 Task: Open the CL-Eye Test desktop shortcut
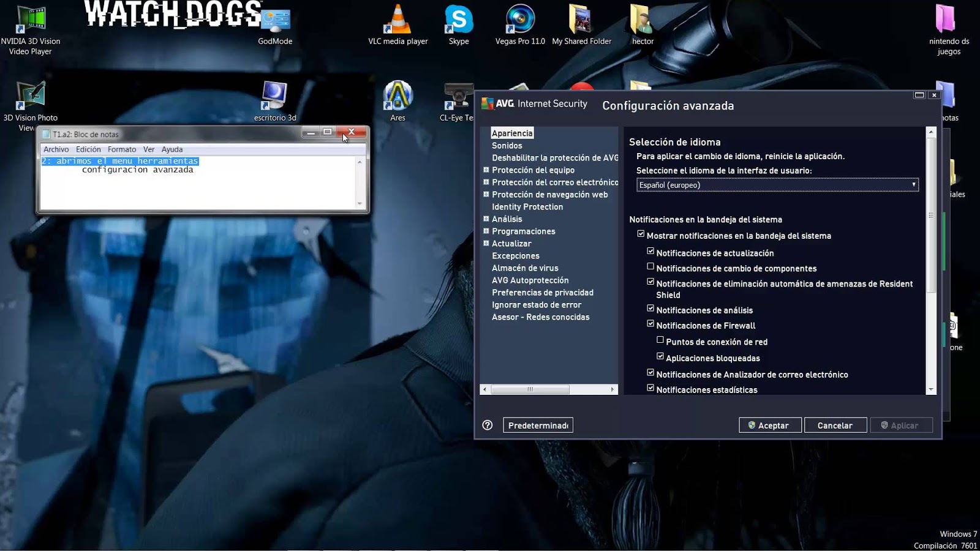457,102
